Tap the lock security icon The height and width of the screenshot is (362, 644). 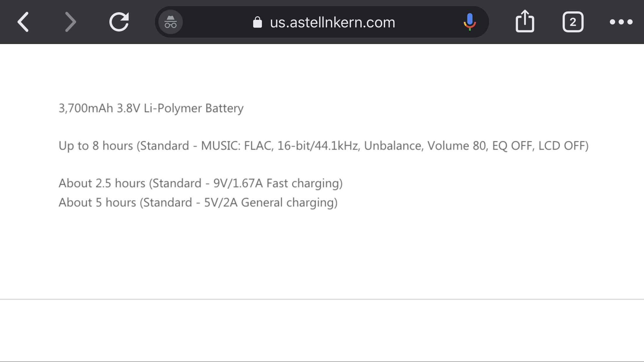(257, 22)
